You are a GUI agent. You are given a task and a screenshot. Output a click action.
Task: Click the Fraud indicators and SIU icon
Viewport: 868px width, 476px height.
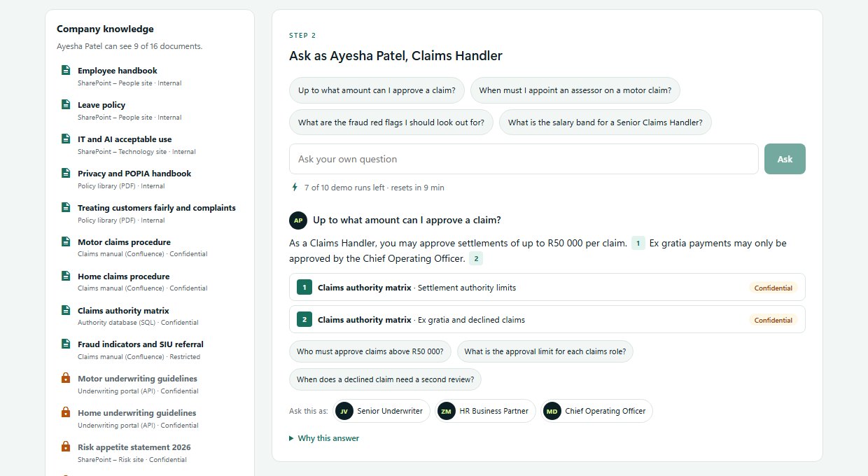pos(66,344)
